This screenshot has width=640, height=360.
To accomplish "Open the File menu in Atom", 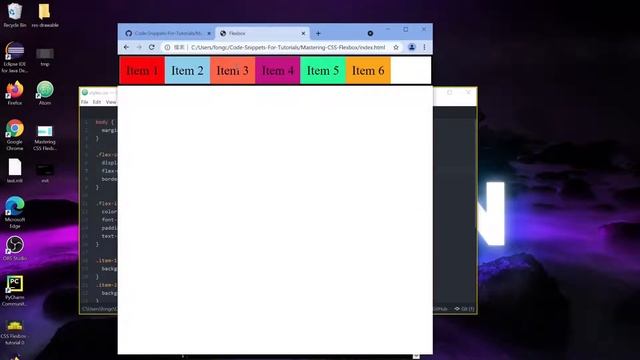I will (84, 102).
